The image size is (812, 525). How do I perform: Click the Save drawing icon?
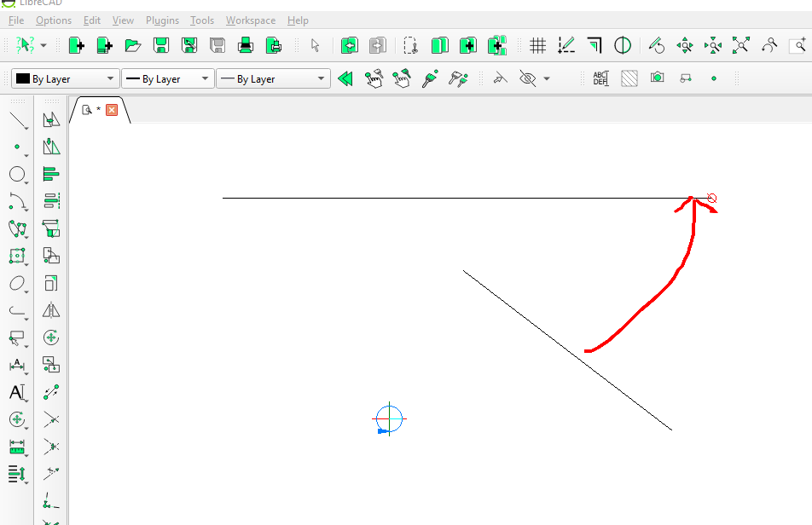click(x=160, y=45)
